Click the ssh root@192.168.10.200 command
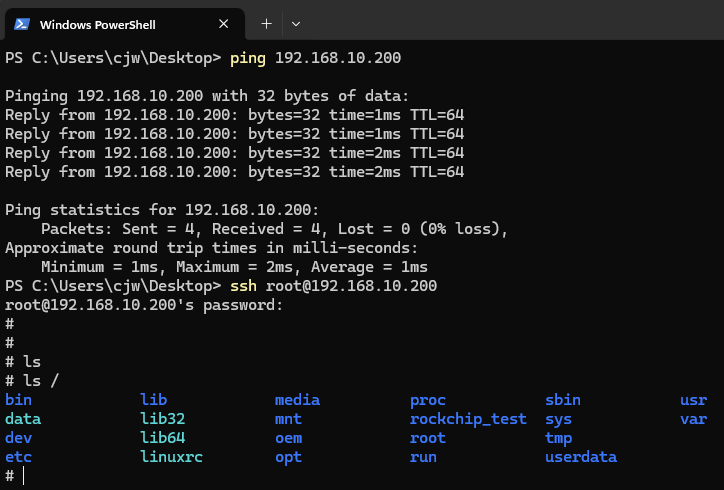Image resolution: width=724 pixels, height=490 pixels. click(333, 286)
